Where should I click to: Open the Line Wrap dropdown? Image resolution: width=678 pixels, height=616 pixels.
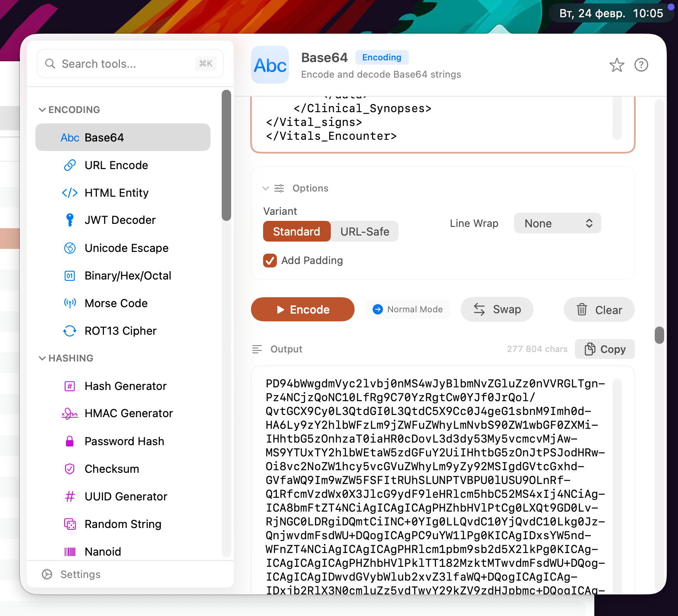557,223
